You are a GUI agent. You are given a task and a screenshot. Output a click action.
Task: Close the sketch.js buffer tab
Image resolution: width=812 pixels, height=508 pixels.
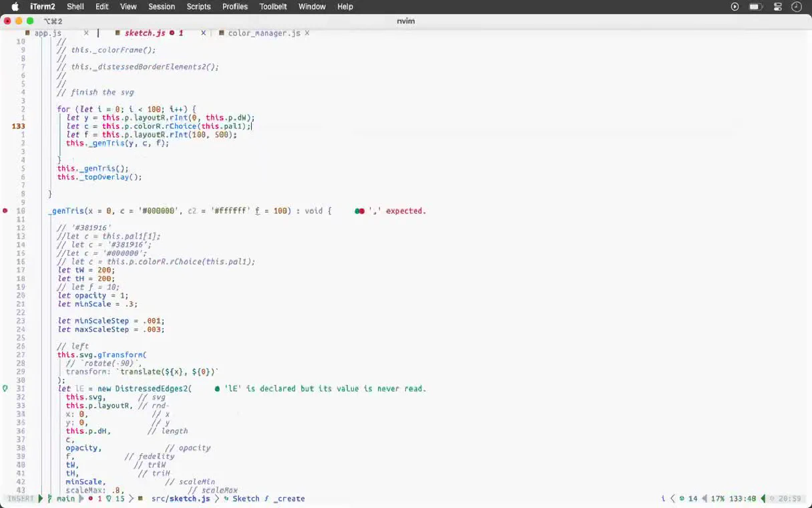coord(203,33)
